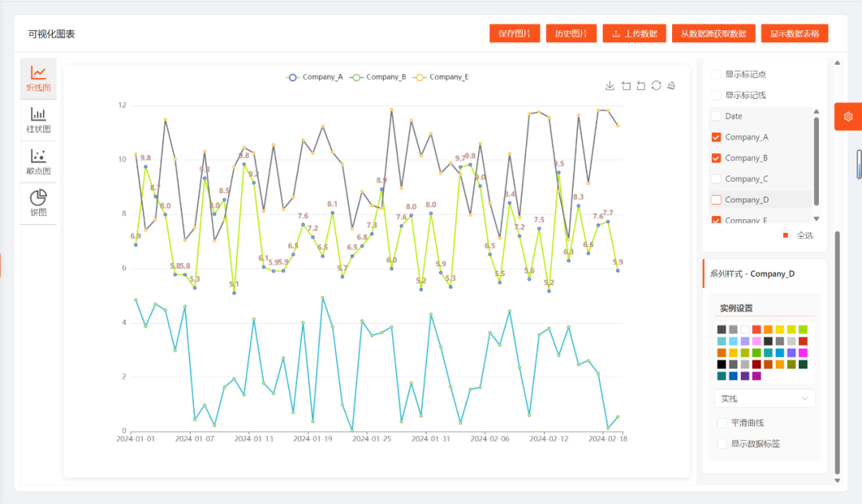Click the 全选 select-all checkbox
The image size is (862, 504).
(x=785, y=235)
